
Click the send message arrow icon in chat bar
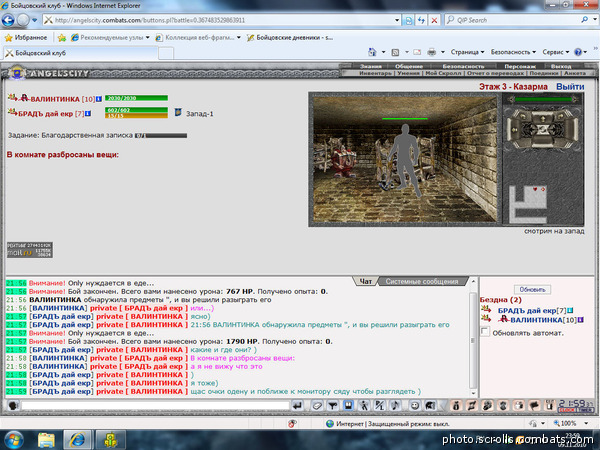click(297, 406)
